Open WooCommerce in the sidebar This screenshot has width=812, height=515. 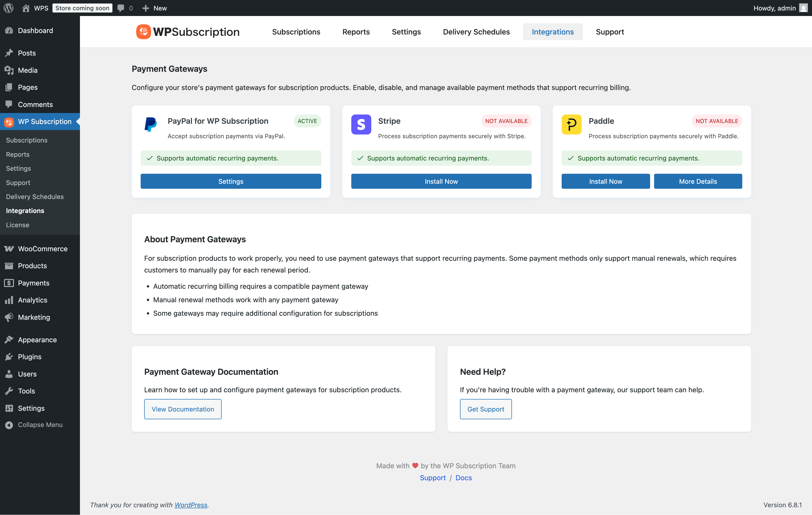coord(42,249)
